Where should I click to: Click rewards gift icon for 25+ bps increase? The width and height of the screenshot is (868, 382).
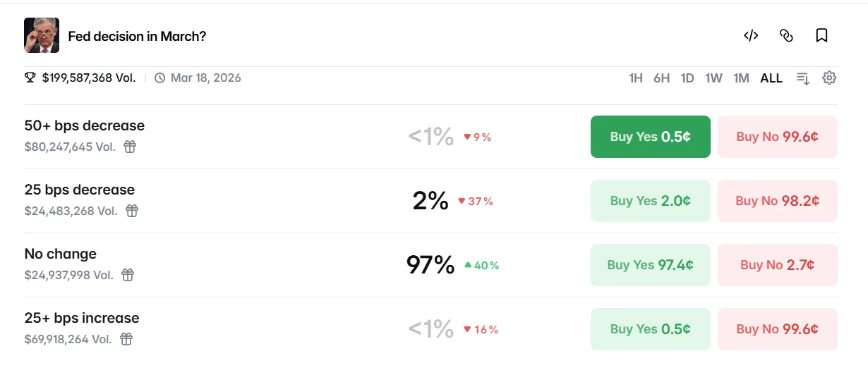coord(126,339)
